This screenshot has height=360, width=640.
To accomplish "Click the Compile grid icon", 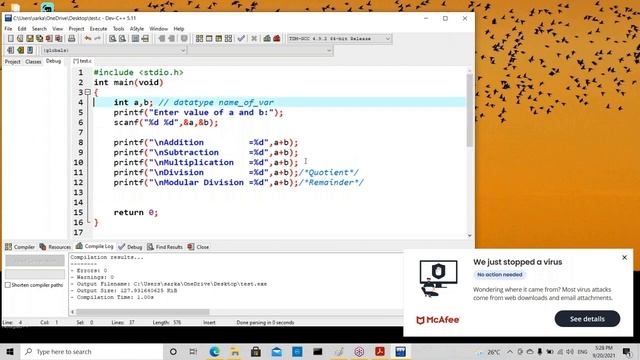I will point(199,38).
